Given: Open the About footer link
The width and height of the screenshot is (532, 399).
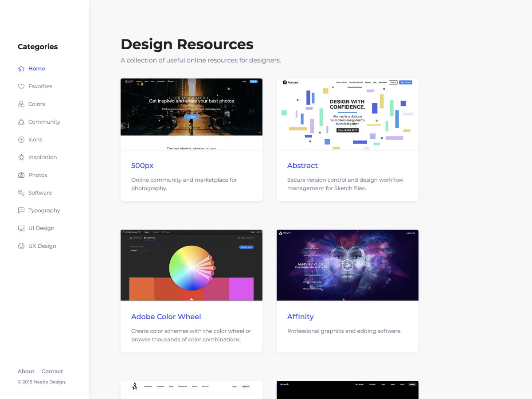Looking at the screenshot, I should [26, 372].
